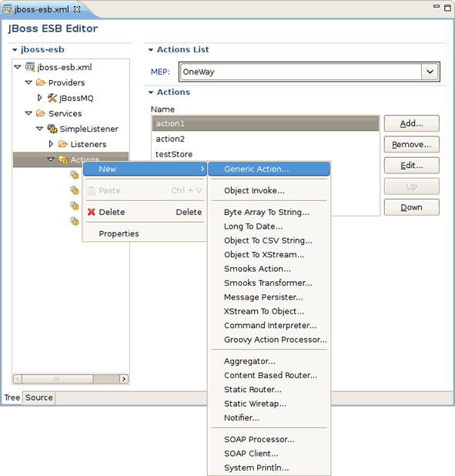This screenshot has height=476, width=455.
Task: Click the jboss-esb.xml file icon in tree
Action: tap(30, 67)
